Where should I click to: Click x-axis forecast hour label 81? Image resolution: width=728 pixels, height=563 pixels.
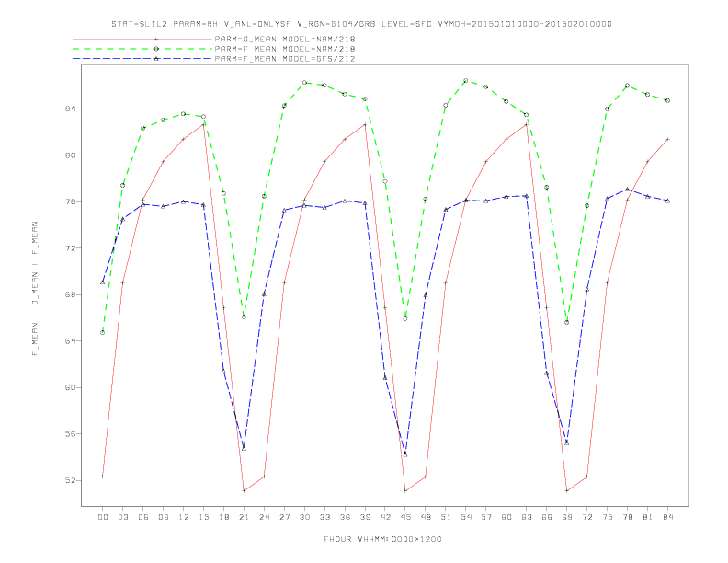(648, 517)
